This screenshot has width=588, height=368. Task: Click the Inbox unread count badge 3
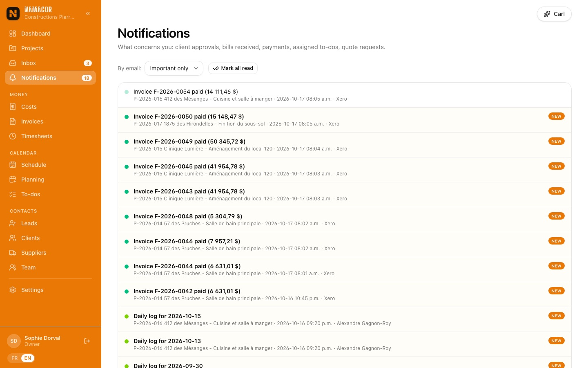[88, 63]
